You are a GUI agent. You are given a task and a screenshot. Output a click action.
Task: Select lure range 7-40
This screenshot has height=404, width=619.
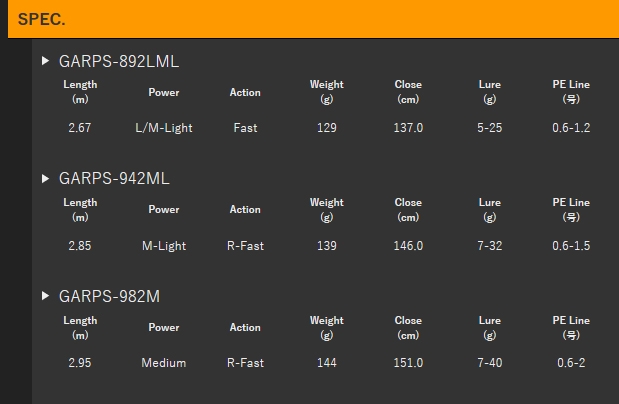click(490, 363)
